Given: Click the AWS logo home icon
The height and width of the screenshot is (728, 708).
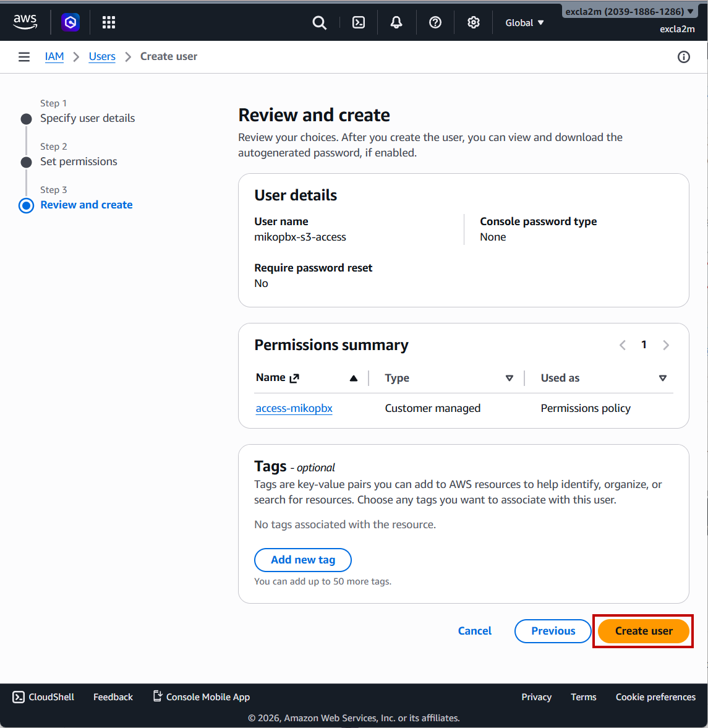Looking at the screenshot, I should click(25, 22).
